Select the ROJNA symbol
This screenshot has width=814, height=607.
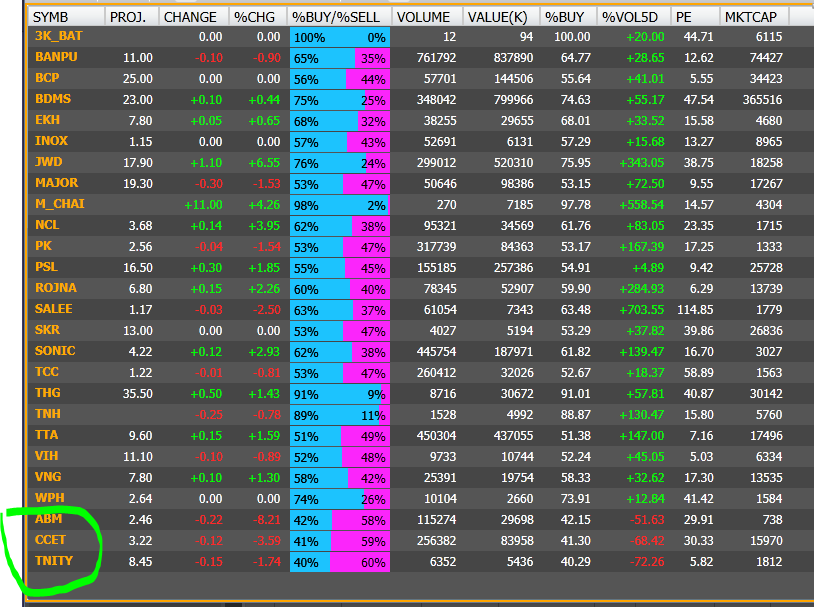coord(56,288)
